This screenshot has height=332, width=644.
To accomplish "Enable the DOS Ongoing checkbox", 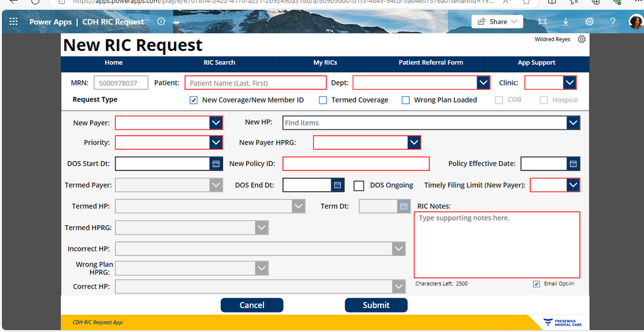I will pos(359,185).
